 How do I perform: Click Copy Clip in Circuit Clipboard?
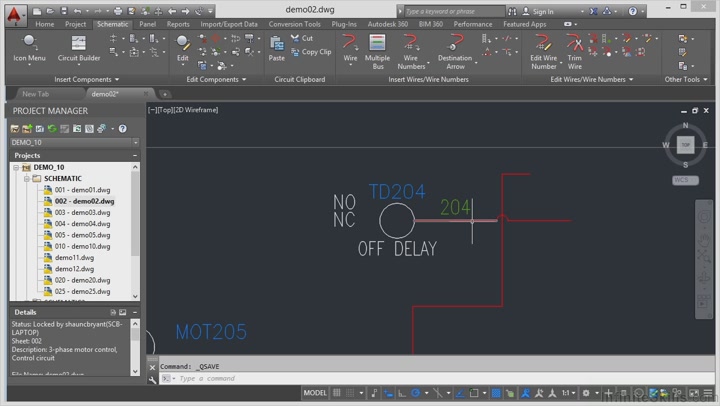coord(311,52)
